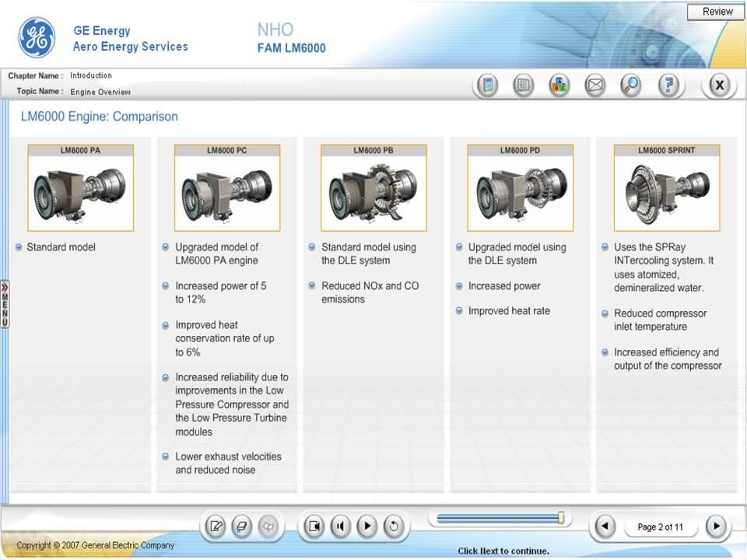Click the step back playback button
747x560 pixels.
pos(340,527)
